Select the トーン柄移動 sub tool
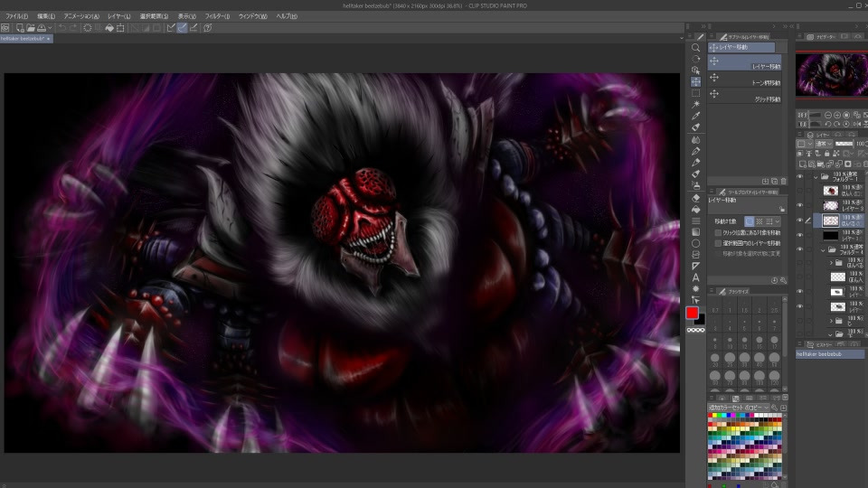Image resolution: width=868 pixels, height=488 pixels. click(x=744, y=79)
